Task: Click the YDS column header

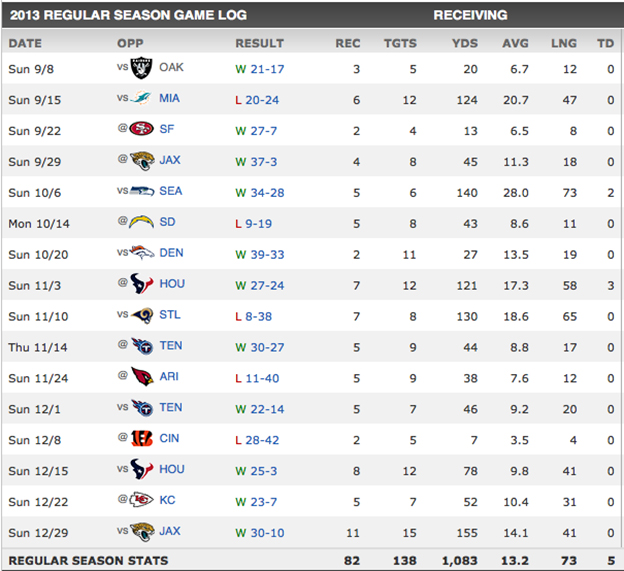Action: [465, 43]
